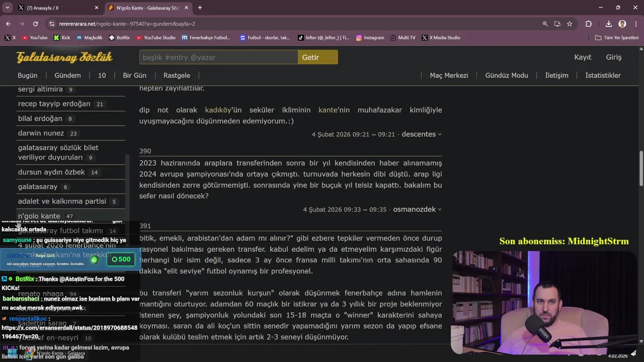Open the Maçkolik bookmark
Viewport: 644px width, 362px height.
(x=89, y=38)
